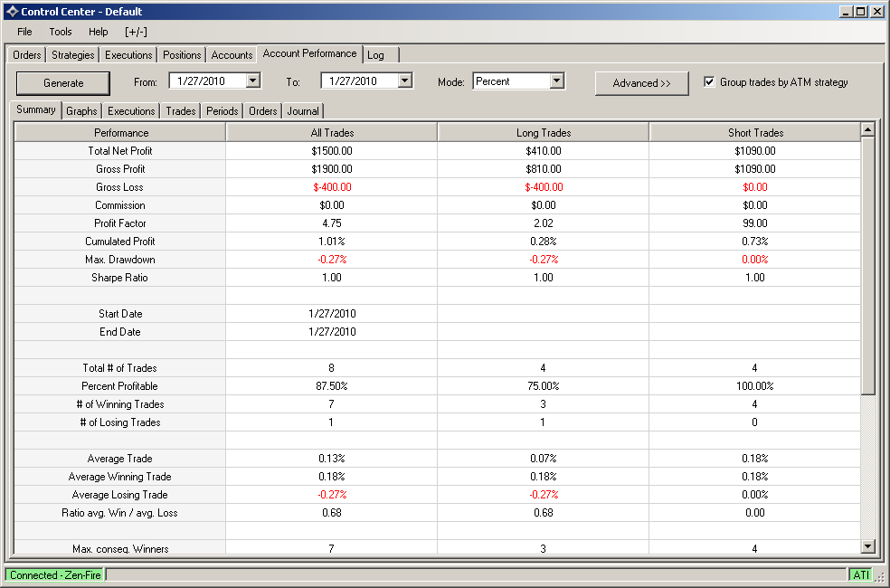Image resolution: width=890 pixels, height=588 pixels.
Task: Click the Average Losing Trade label
Action: (119, 495)
